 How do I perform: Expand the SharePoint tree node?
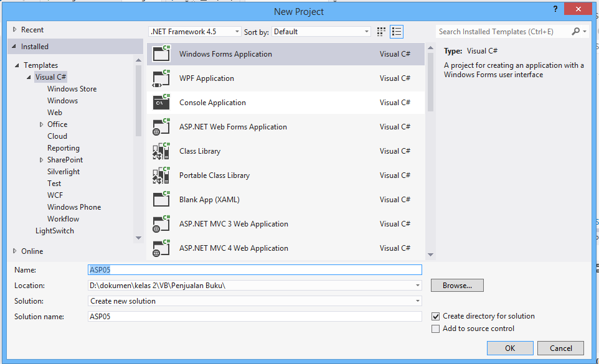pos(41,160)
